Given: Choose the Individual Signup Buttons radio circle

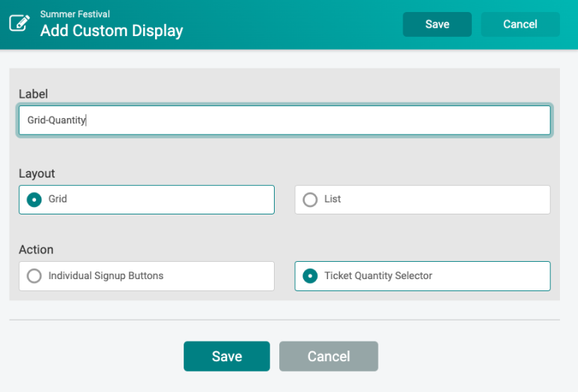Looking at the screenshot, I should (35, 276).
